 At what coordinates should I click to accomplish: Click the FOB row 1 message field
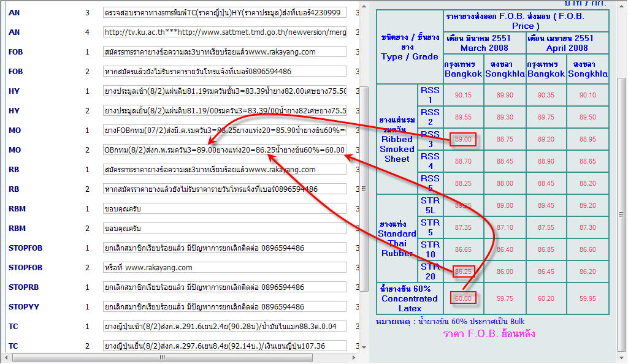point(225,52)
